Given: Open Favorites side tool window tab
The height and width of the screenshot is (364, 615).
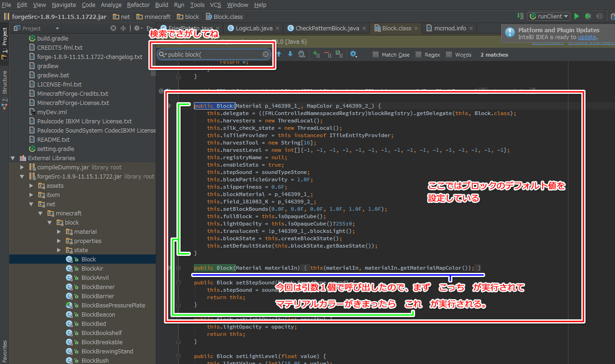Looking at the screenshot, I should click(x=5, y=351).
